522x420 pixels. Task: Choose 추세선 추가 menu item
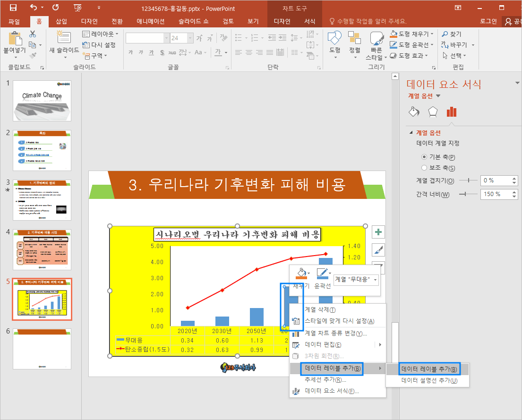338,380
